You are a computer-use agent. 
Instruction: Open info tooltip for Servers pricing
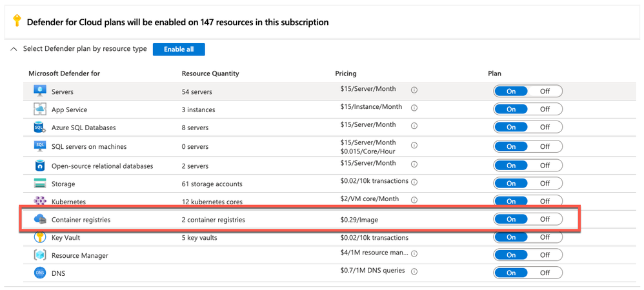(414, 90)
